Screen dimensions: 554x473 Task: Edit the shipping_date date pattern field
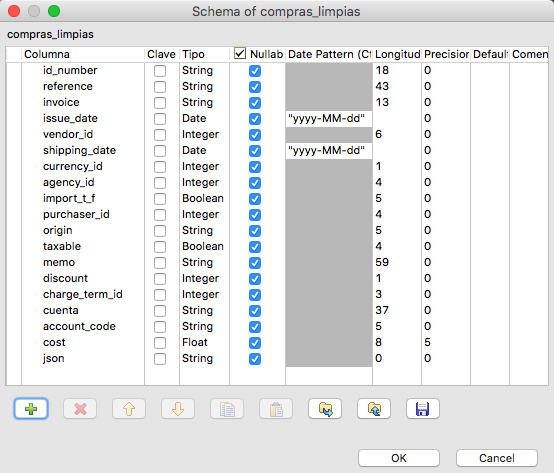[329, 151]
